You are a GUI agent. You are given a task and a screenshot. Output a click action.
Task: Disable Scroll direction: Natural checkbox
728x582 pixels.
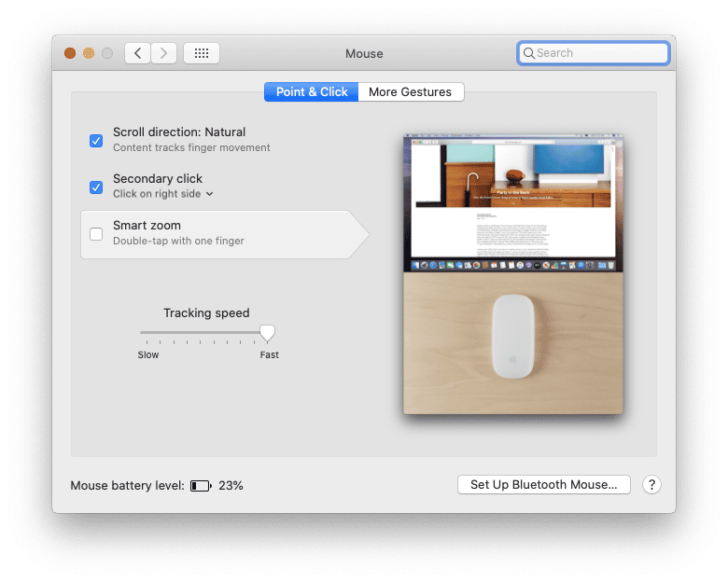[96, 140]
